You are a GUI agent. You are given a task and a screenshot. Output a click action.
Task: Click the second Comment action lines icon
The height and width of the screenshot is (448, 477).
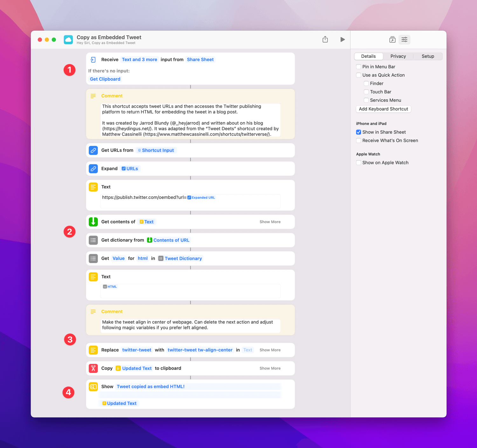[x=93, y=312]
